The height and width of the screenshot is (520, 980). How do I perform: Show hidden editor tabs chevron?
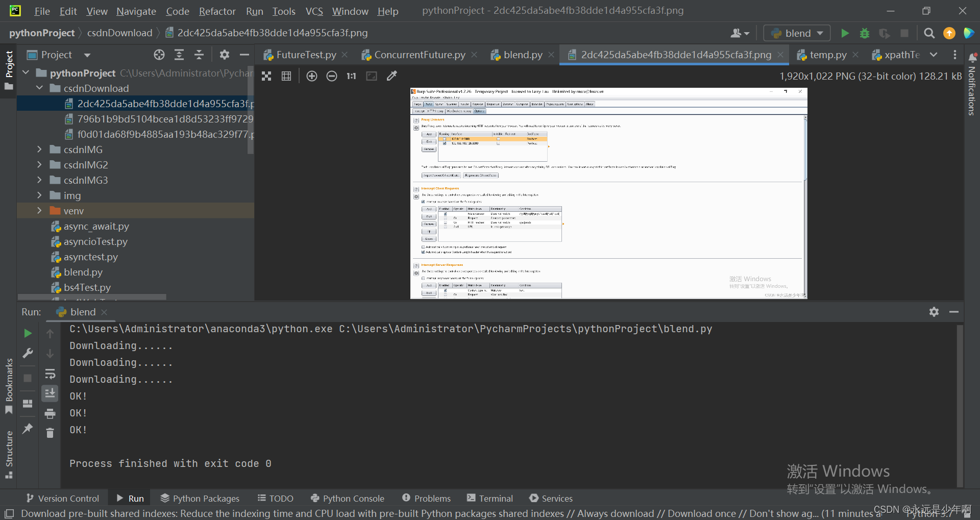click(x=934, y=55)
